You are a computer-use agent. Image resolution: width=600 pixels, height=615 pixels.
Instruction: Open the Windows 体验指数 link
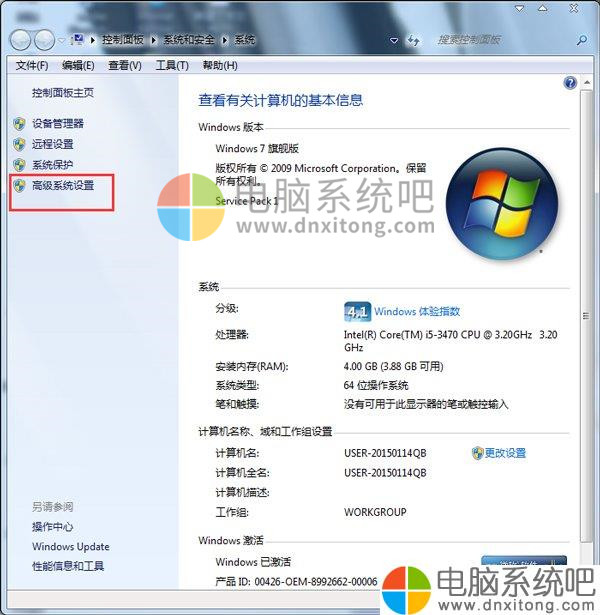(417, 312)
